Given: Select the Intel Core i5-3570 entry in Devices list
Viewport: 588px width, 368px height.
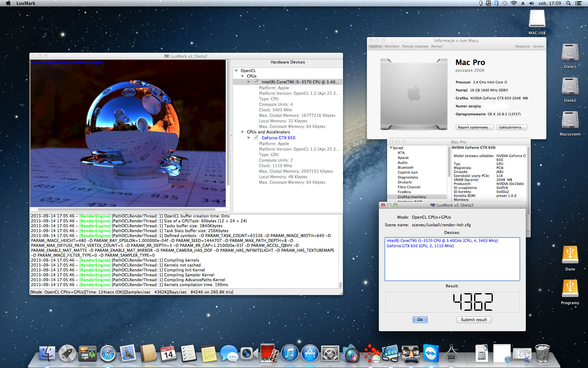Looking at the screenshot, I should coord(442,241).
